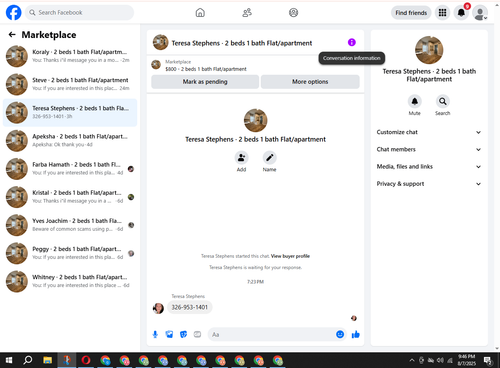Viewport: 500px width, 368px height.
Task: Open the Koraly conversation
Action: coord(70,56)
